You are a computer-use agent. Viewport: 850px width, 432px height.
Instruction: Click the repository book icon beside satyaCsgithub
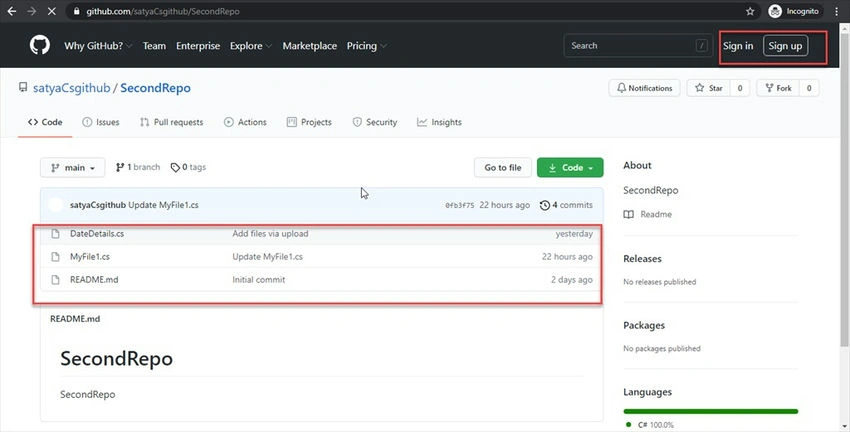[23, 87]
